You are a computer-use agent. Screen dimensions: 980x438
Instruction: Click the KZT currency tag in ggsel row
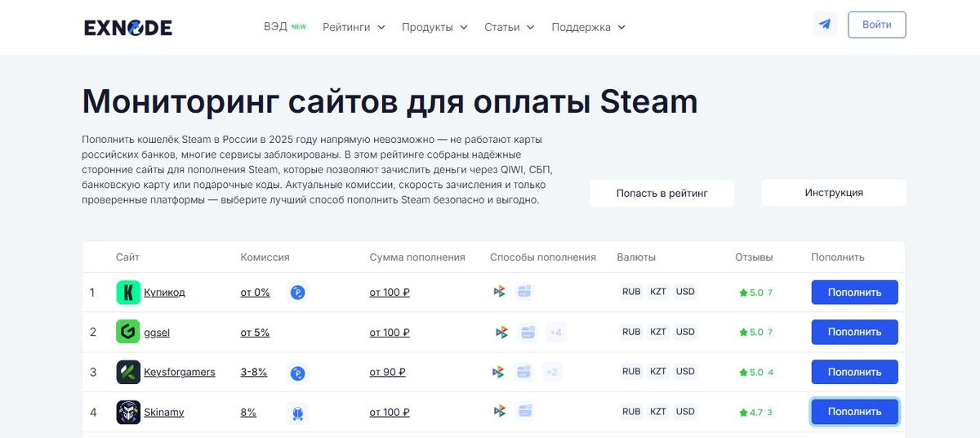coord(658,332)
